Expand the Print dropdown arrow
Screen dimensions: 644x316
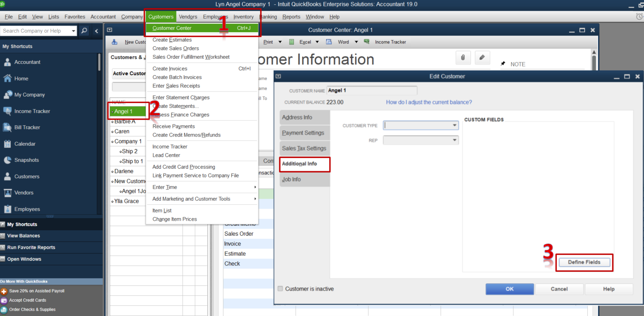point(280,42)
